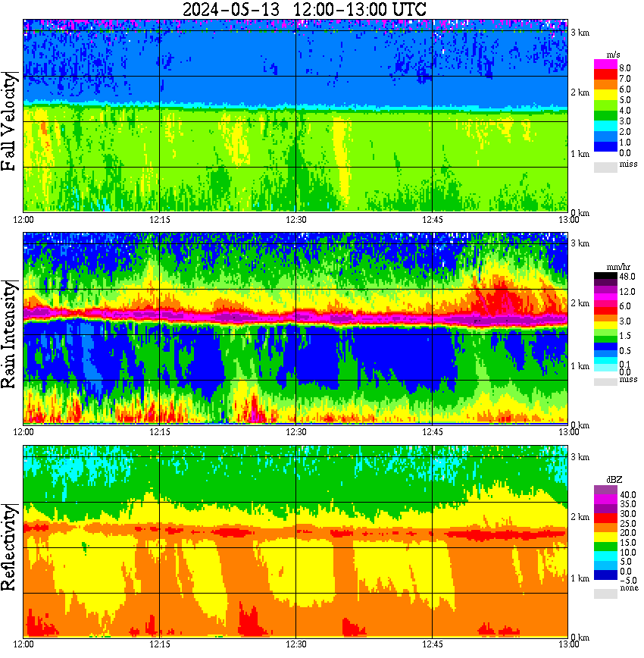Screen dimensions: 644x658
Task: Pick the gray miss swatch in the mm/hr legend
Action: [x=605, y=382]
